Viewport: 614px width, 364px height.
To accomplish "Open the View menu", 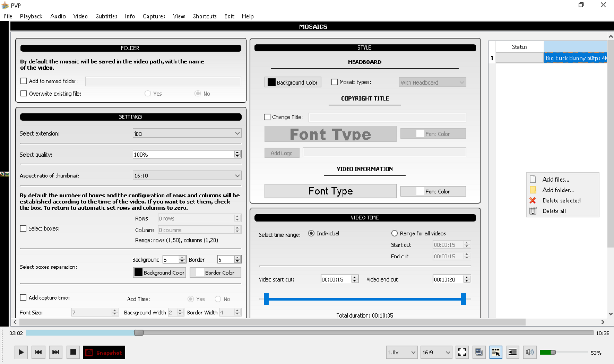I will pyautogui.click(x=179, y=16).
